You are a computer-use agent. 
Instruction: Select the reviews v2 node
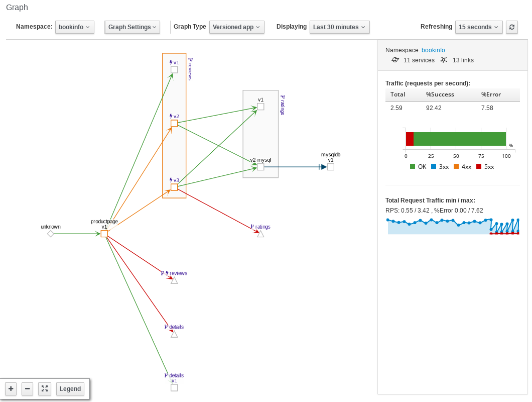tap(174, 124)
